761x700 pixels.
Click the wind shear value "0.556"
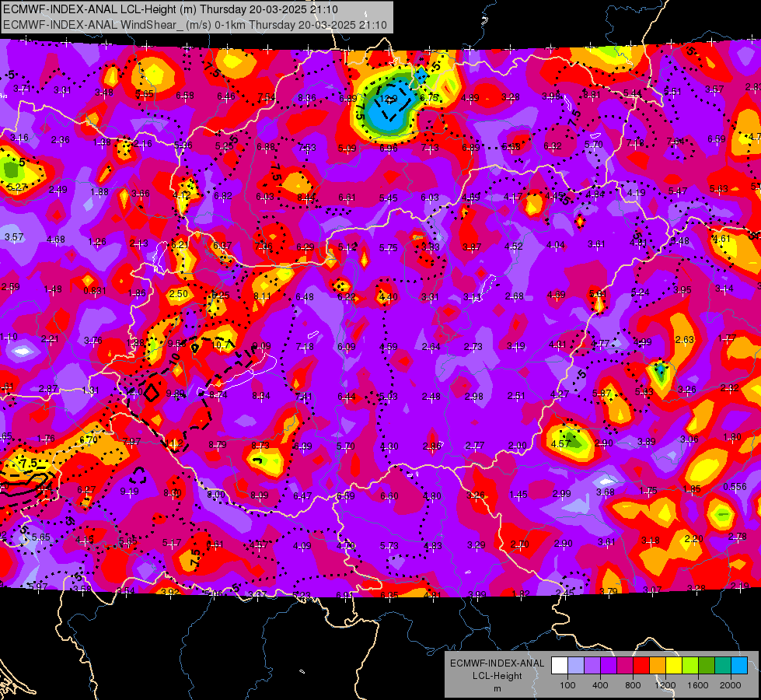tap(735, 487)
